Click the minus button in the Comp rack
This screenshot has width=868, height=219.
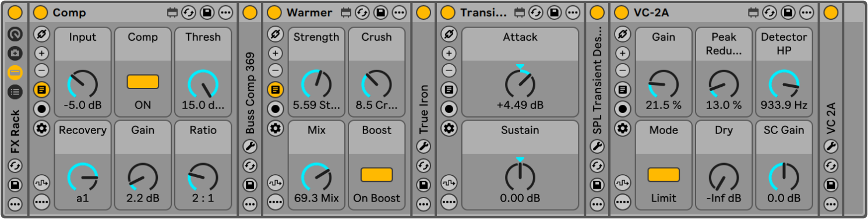41,71
